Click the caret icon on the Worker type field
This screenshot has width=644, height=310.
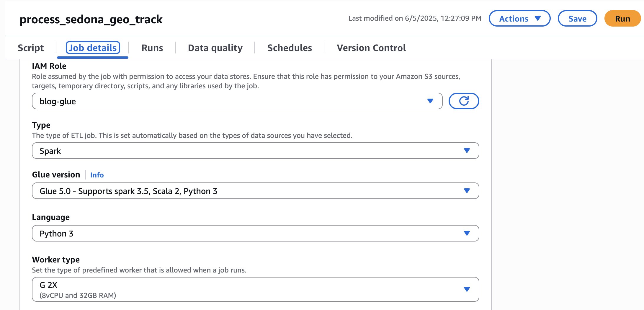click(x=467, y=289)
